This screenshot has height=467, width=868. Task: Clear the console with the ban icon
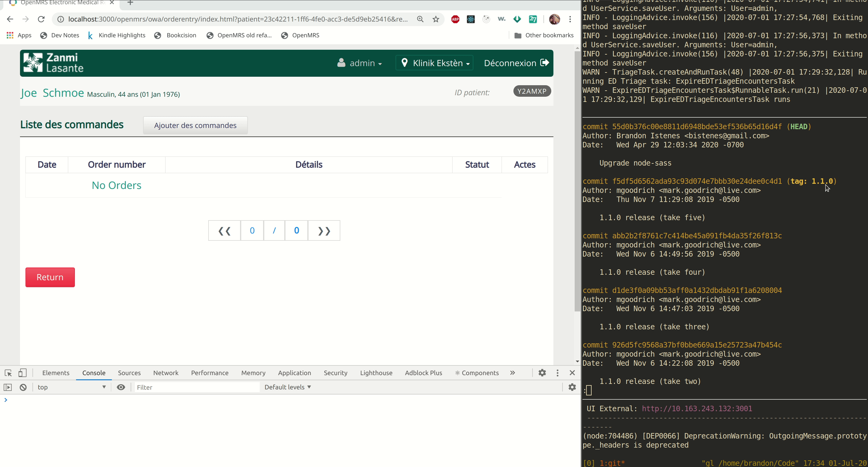[x=23, y=387]
